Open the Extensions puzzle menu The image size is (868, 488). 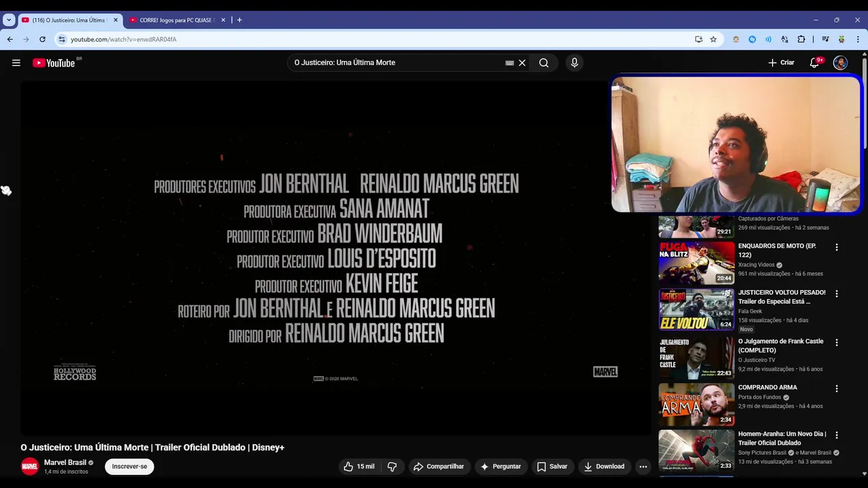pyautogui.click(x=801, y=39)
